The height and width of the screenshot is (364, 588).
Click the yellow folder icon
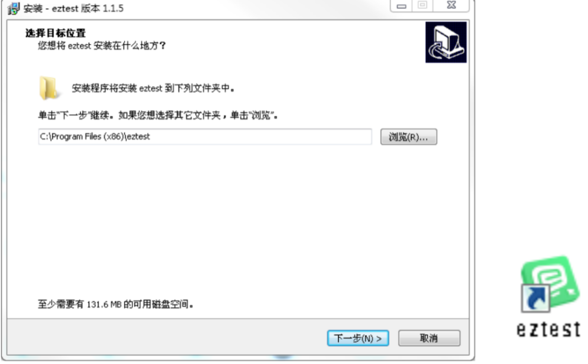(x=49, y=88)
